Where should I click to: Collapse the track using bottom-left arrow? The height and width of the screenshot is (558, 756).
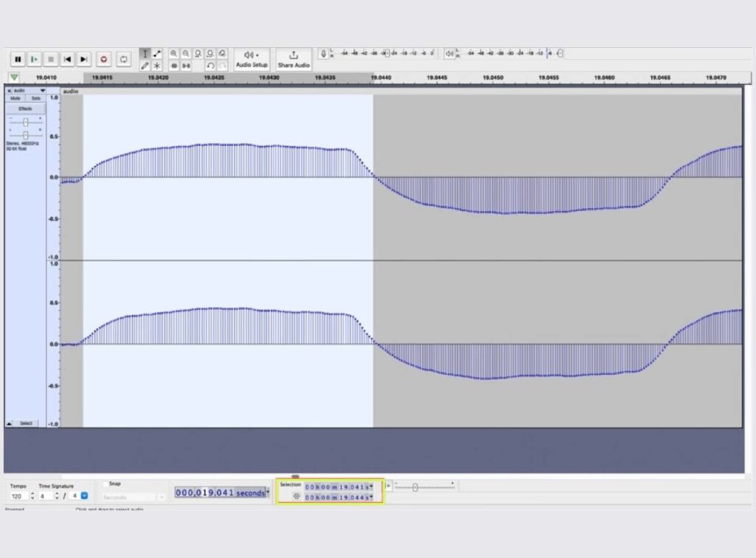(9, 424)
